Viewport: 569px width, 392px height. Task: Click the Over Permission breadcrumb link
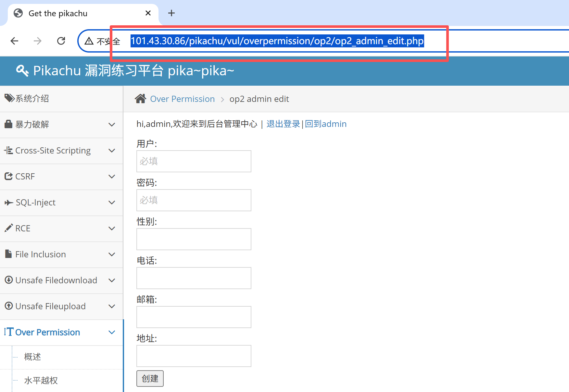pyautogui.click(x=182, y=99)
